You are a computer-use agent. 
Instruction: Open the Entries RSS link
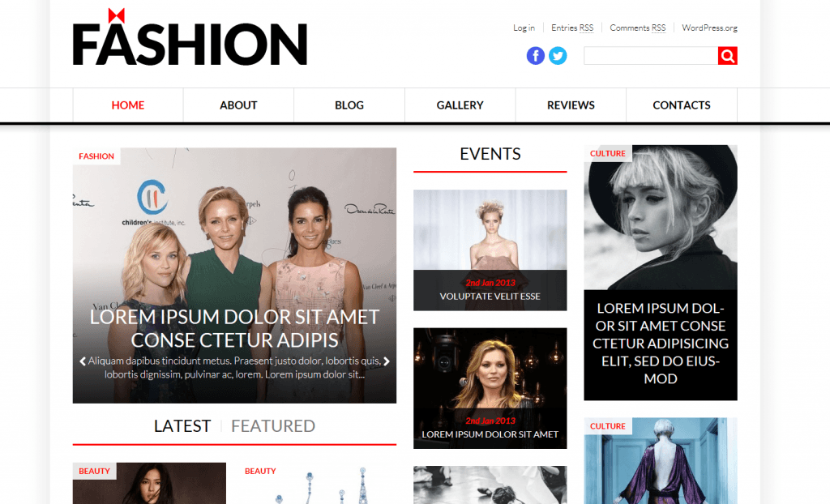pyautogui.click(x=572, y=28)
